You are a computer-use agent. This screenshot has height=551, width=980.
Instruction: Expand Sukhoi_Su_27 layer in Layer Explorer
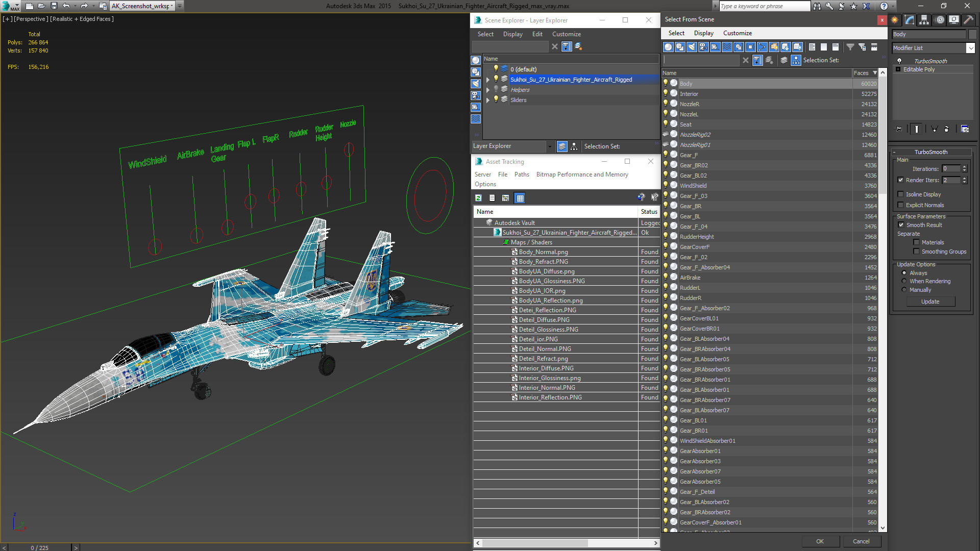[488, 80]
